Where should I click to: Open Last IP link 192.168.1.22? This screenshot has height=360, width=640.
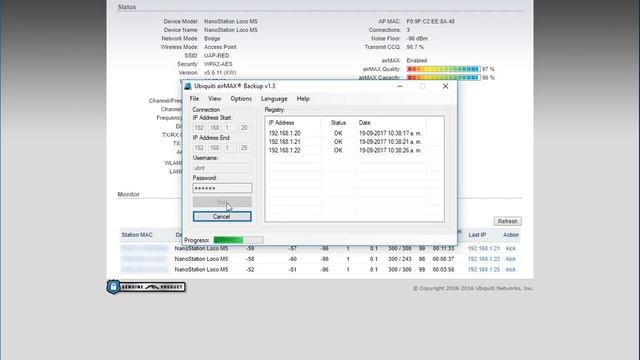tap(484, 259)
